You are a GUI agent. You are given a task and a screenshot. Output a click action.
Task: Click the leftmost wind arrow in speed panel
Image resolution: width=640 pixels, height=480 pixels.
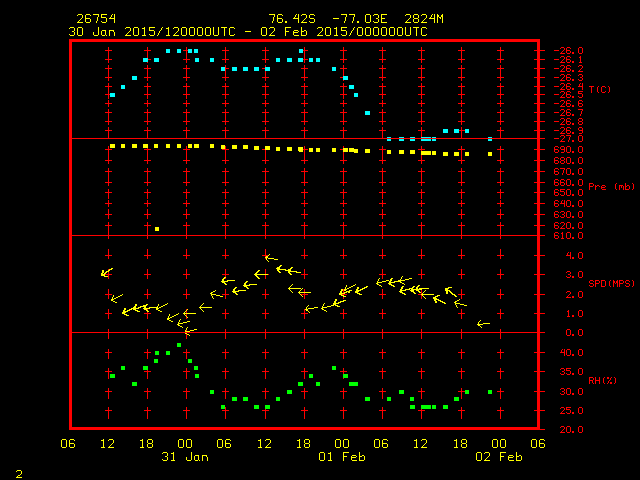tap(106, 272)
